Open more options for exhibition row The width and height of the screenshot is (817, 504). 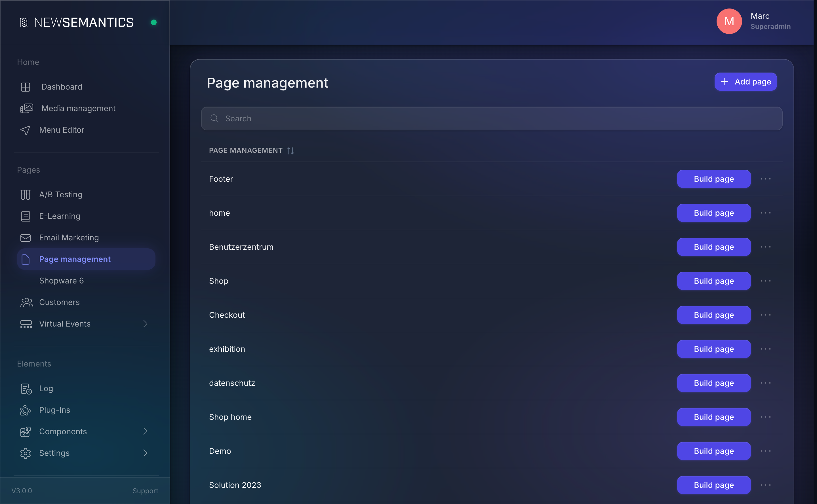tap(766, 349)
